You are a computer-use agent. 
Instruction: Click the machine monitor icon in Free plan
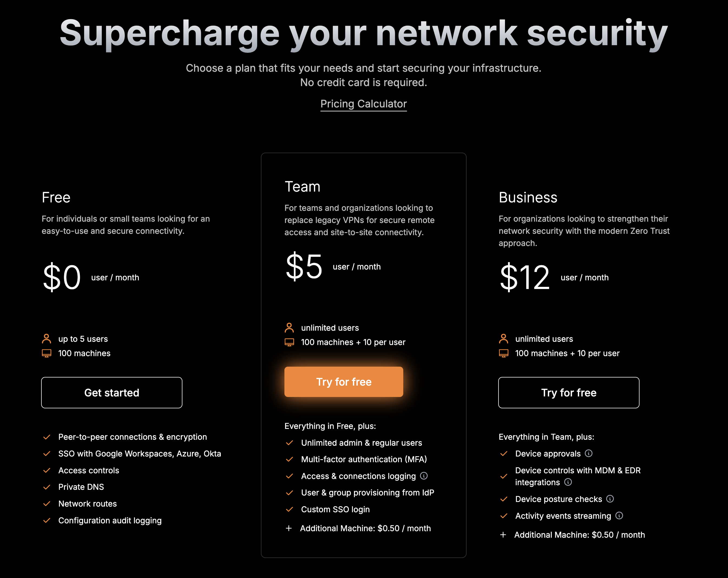[x=47, y=353]
